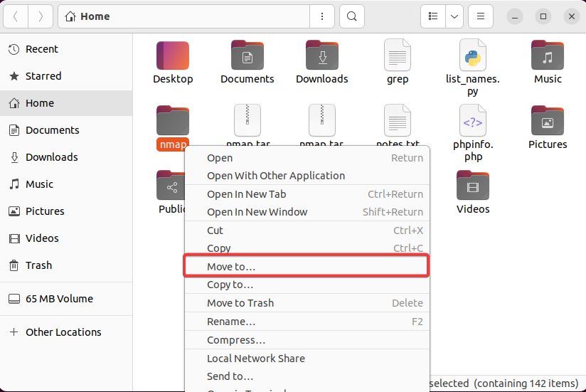The image size is (586, 392).
Task: Open Videos in the sidebar
Action: 66,238
